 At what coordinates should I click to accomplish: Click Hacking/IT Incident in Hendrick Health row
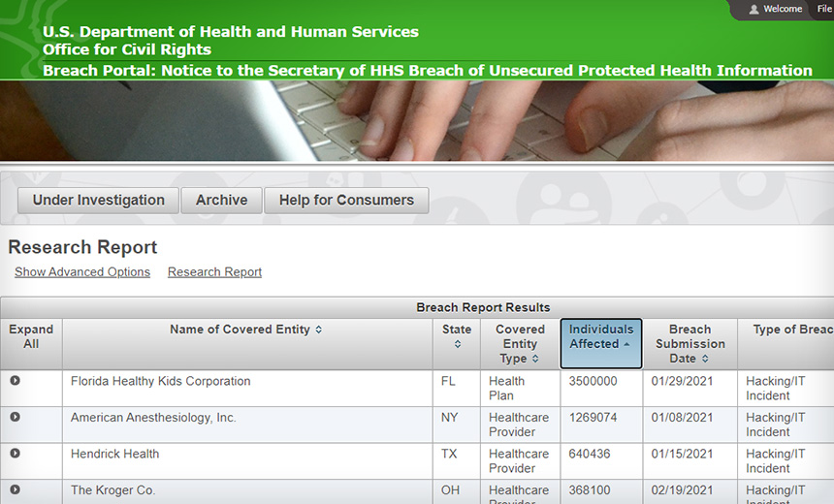(776, 461)
